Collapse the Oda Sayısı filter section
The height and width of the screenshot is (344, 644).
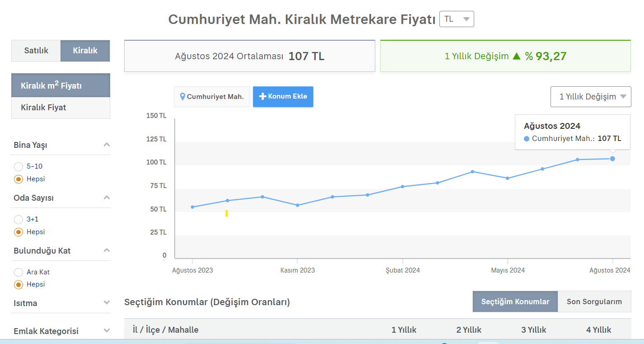(x=107, y=198)
